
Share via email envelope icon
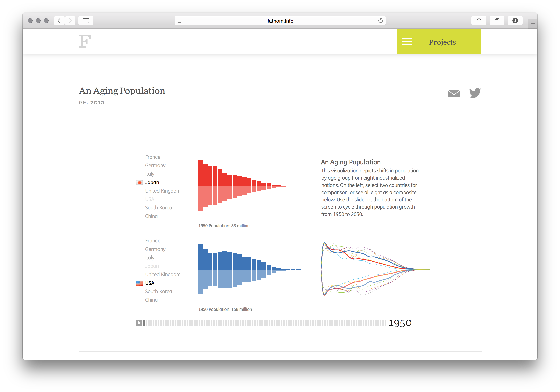(x=454, y=93)
